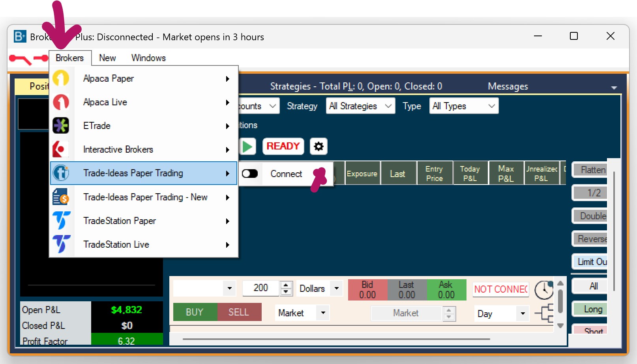Click the bracket order icon beside Day
637x364 pixels.
(x=544, y=313)
